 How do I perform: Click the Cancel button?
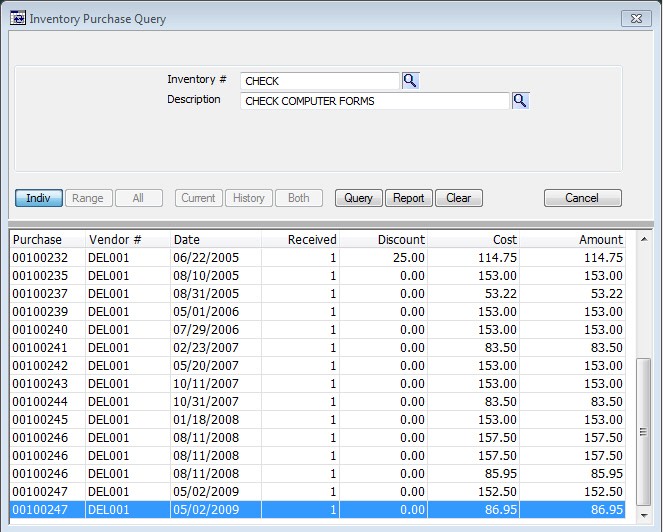coord(583,198)
